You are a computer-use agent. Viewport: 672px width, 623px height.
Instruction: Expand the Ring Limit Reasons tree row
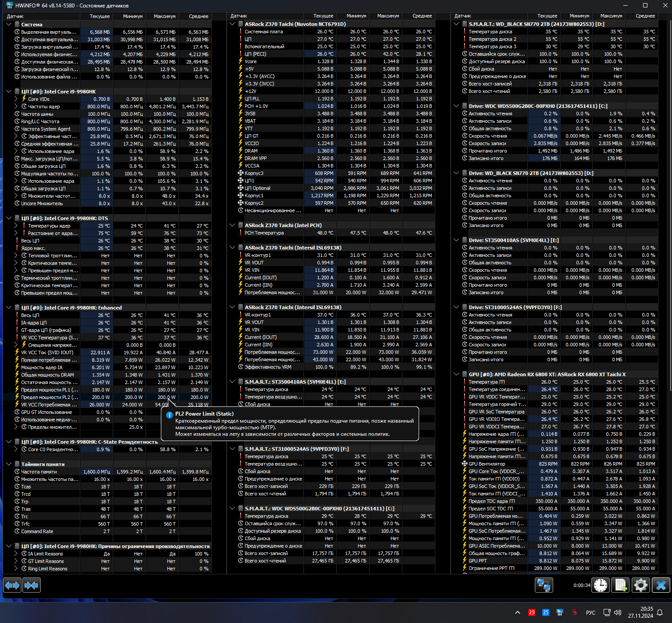[x=16, y=569]
